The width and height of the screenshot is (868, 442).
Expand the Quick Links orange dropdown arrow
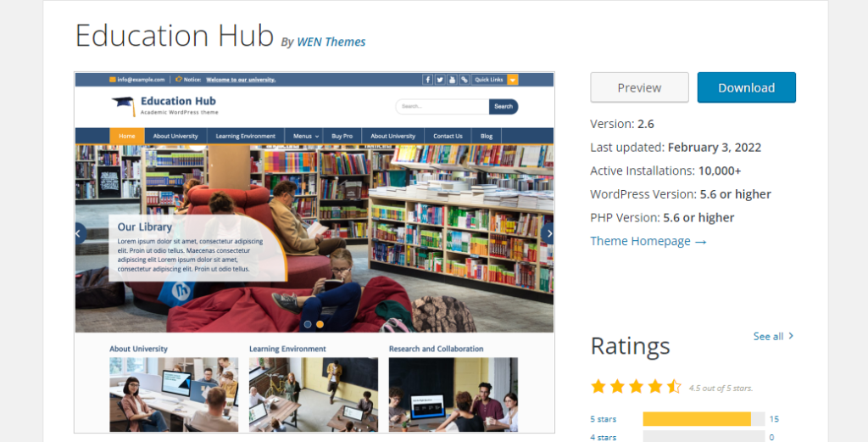coord(513,80)
